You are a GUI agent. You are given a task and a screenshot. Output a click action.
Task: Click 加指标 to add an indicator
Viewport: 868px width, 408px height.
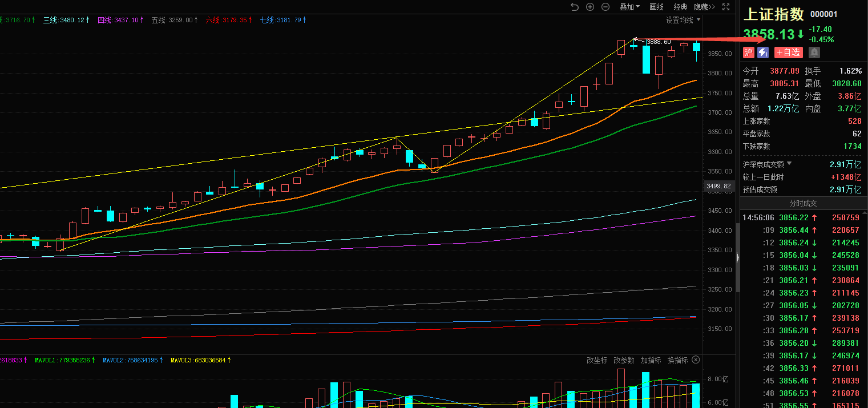click(x=651, y=360)
